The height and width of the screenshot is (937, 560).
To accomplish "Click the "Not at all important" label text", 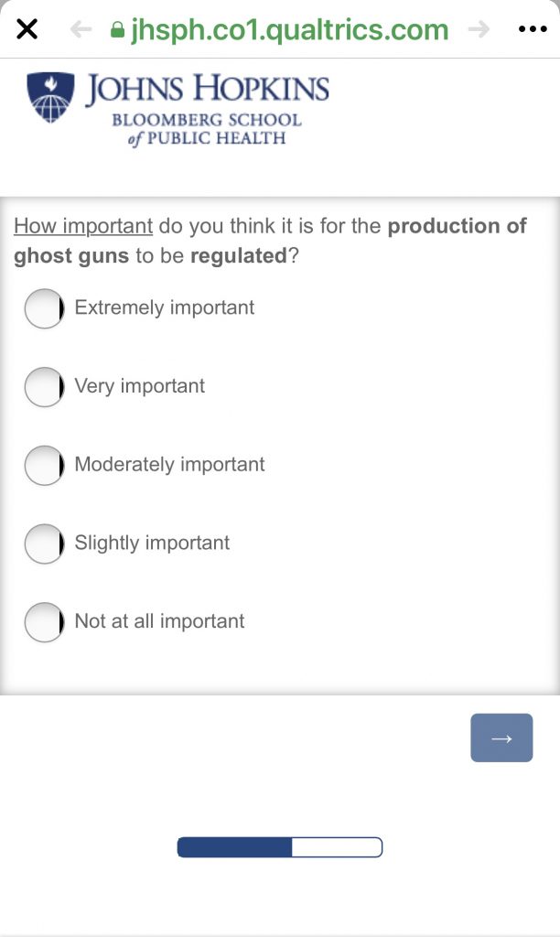I will pyautogui.click(x=159, y=621).
